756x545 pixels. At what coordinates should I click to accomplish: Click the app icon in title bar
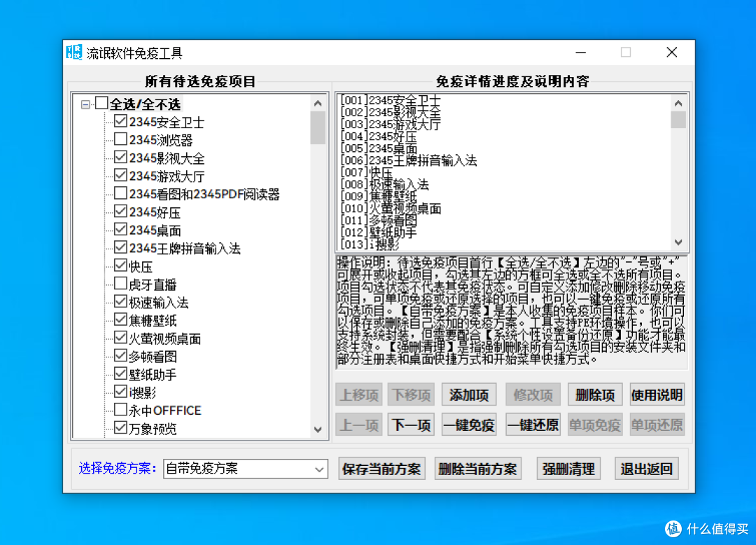point(74,52)
